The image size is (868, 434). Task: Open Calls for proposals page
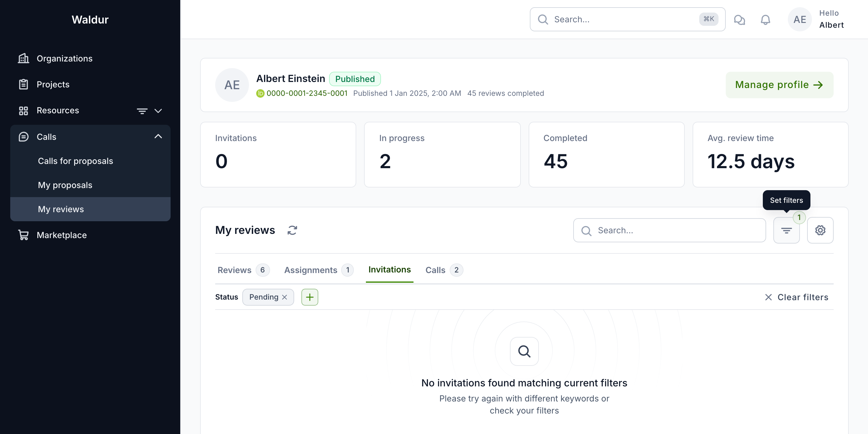click(90, 161)
